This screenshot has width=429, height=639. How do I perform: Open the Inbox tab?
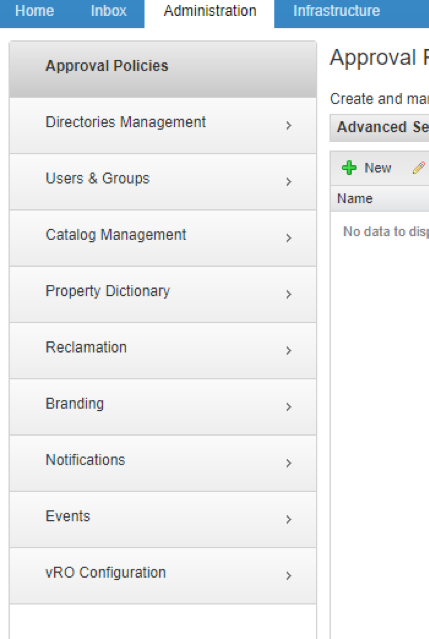pyautogui.click(x=108, y=11)
